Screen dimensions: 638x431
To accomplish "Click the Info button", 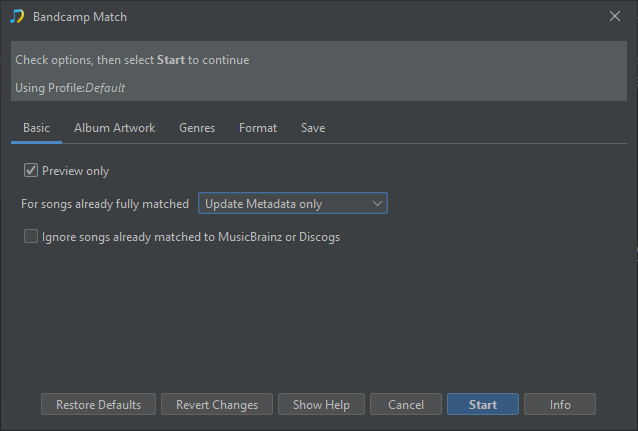I will [560, 404].
